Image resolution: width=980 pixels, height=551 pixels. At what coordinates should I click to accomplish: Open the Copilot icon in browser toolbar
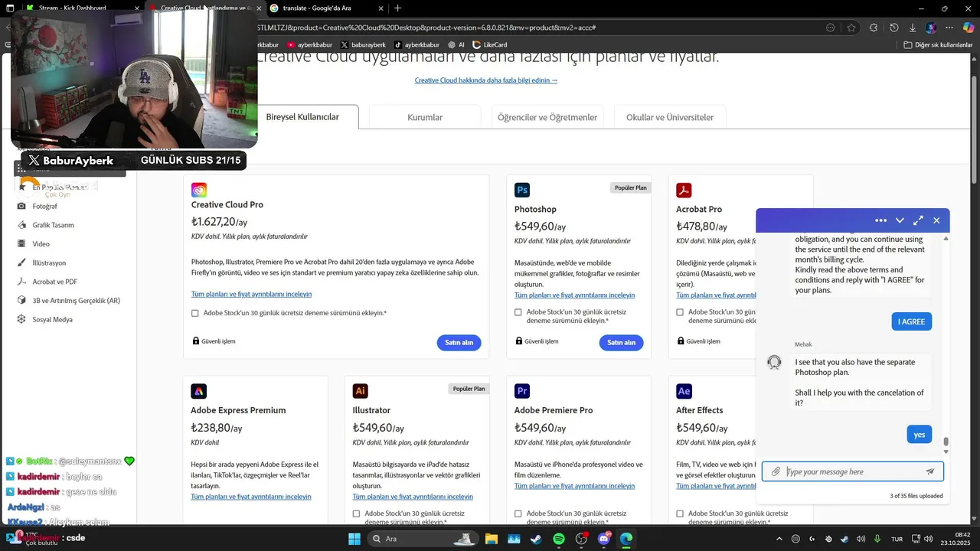tap(968, 28)
